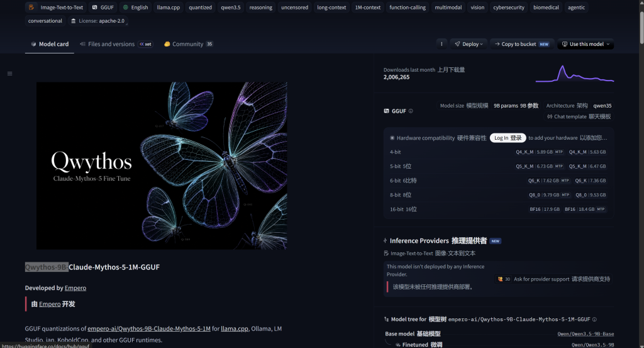
Task: Expand the Deploy dropdown
Action: click(469, 44)
